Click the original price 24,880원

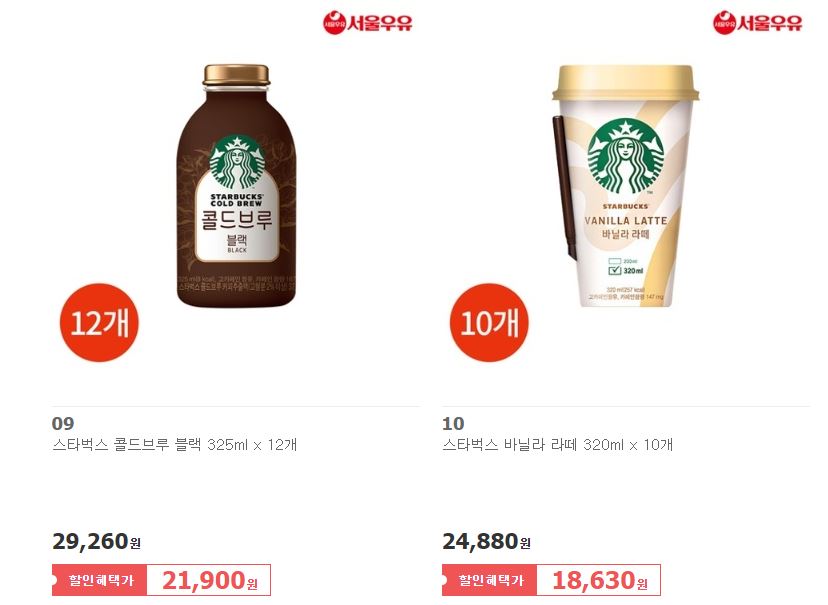(x=486, y=541)
